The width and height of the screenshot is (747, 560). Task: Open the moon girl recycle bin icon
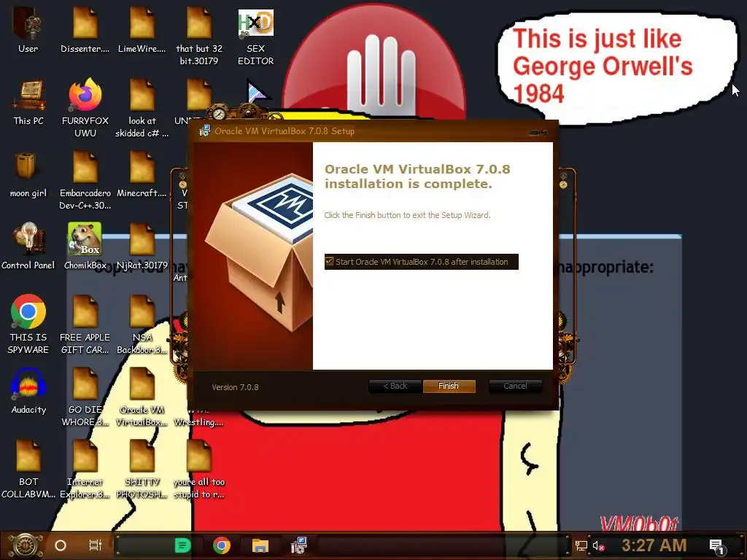(x=28, y=175)
